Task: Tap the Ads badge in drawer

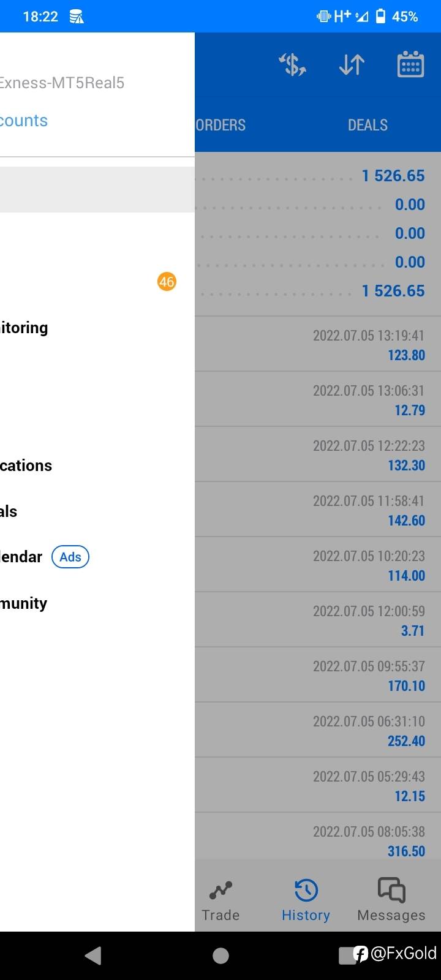Action: click(x=70, y=557)
